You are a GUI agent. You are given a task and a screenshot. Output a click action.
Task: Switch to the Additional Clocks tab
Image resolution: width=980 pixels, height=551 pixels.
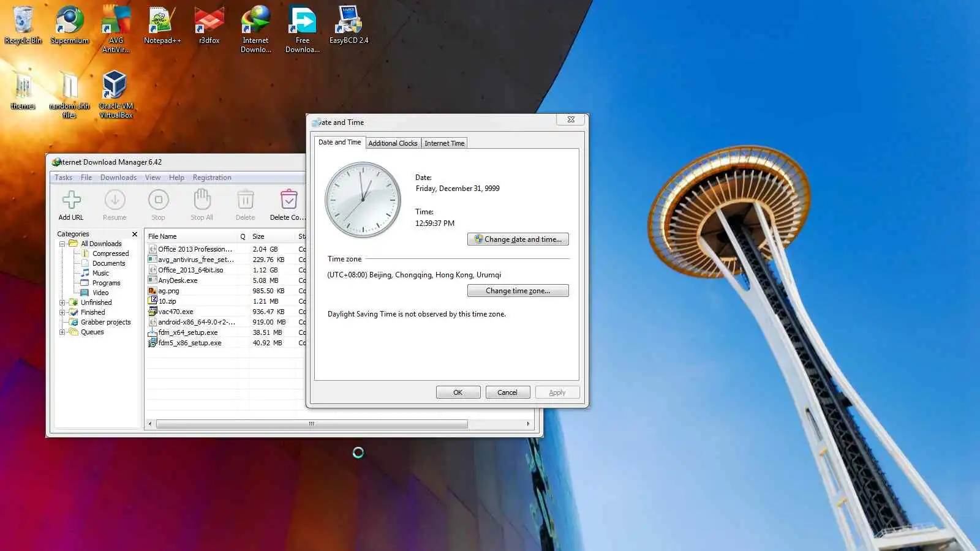click(393, 143)
